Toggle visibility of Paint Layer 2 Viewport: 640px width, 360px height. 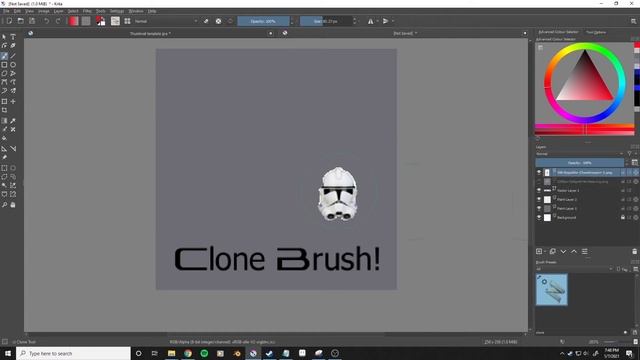pos(539,200)
